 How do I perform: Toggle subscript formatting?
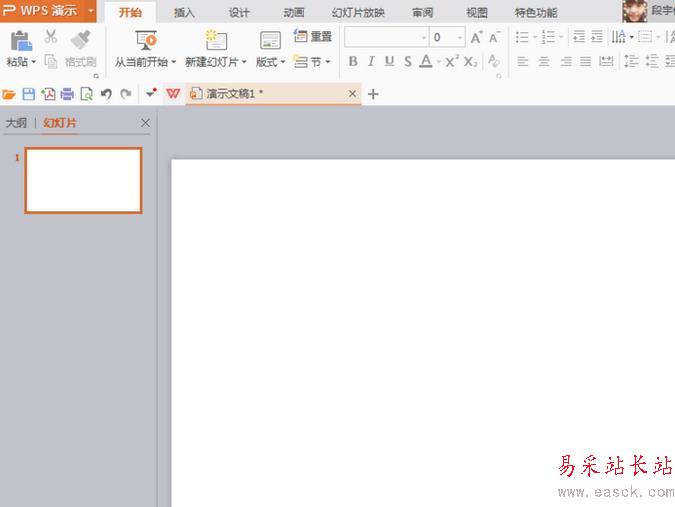coord(471,62)
